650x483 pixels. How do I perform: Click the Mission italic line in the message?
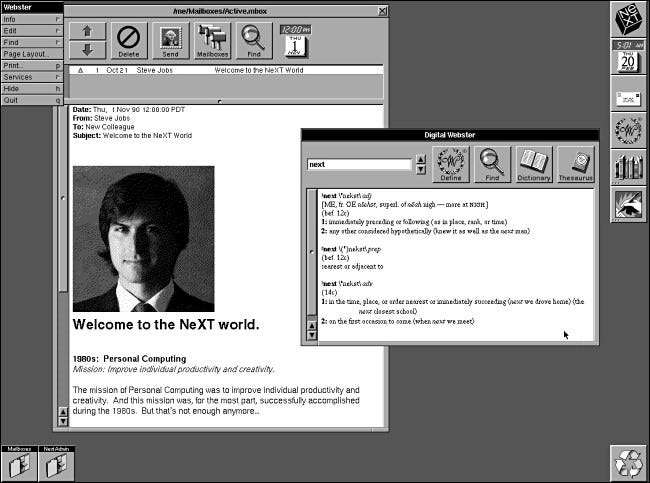(x=173, y=369)
